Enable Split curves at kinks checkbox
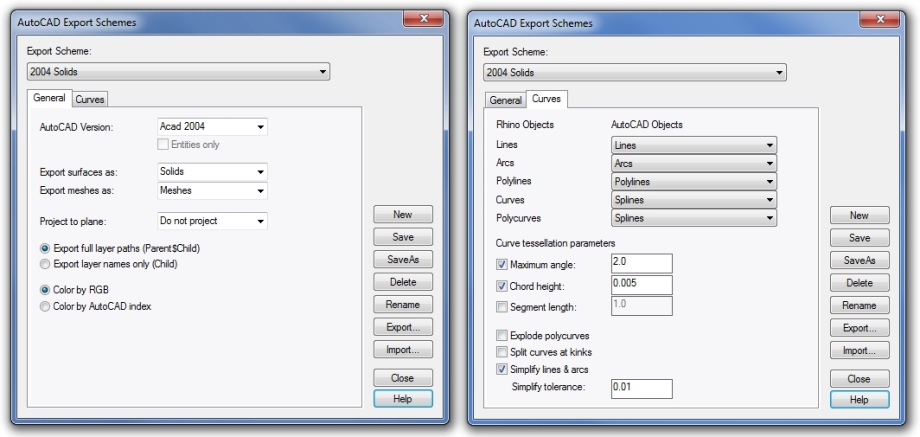This screenshot has width=920, height=437. [x=502, y=352]
